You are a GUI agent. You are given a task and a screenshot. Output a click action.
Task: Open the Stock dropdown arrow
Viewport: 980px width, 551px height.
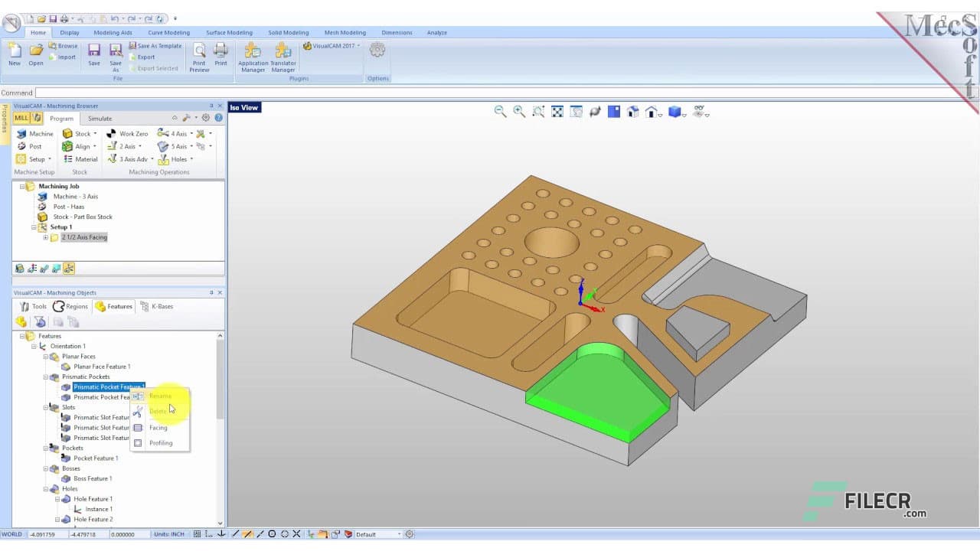point(96,133)
